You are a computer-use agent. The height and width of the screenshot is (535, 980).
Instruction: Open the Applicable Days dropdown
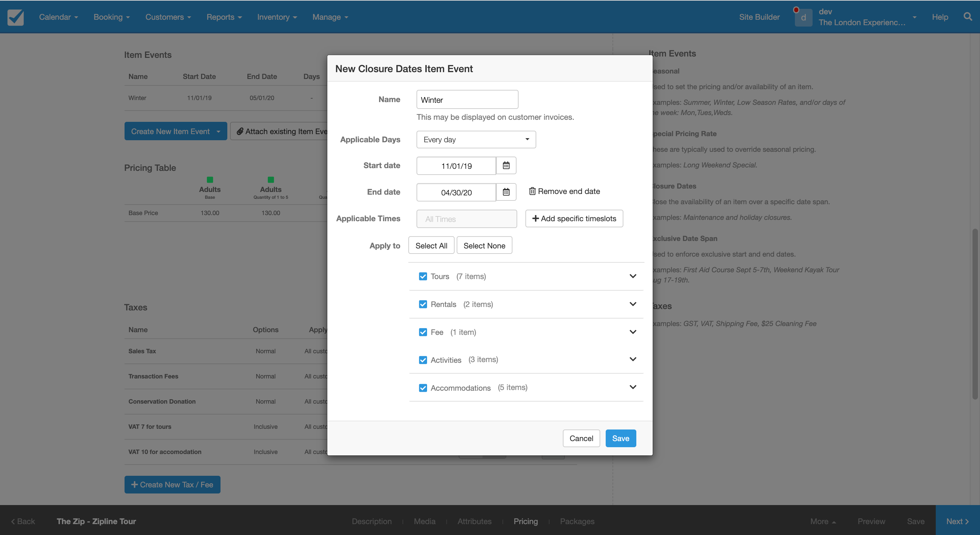476,139
